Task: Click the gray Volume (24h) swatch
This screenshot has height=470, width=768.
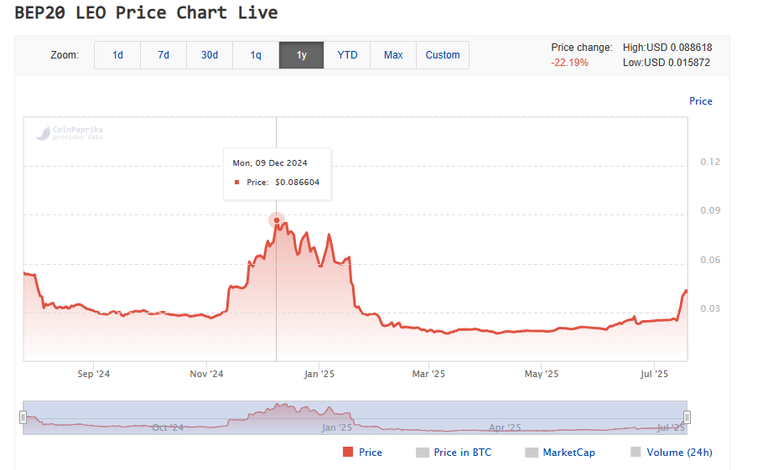Action: click(636, 452)
